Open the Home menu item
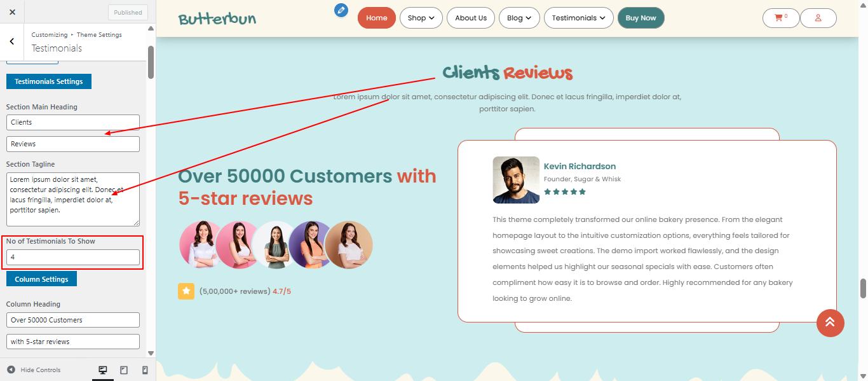The image size is (868, 381). pyautogui.click(x=376, y=18)
